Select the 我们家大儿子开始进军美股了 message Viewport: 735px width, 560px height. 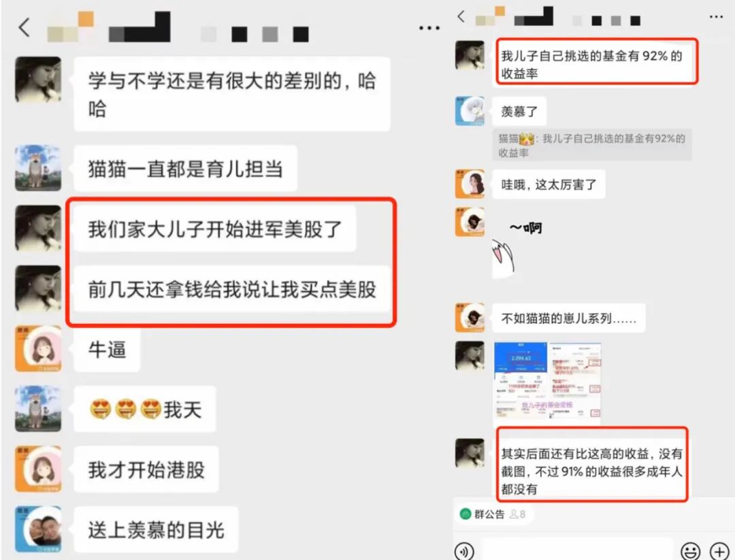click(x=214, y=229)
